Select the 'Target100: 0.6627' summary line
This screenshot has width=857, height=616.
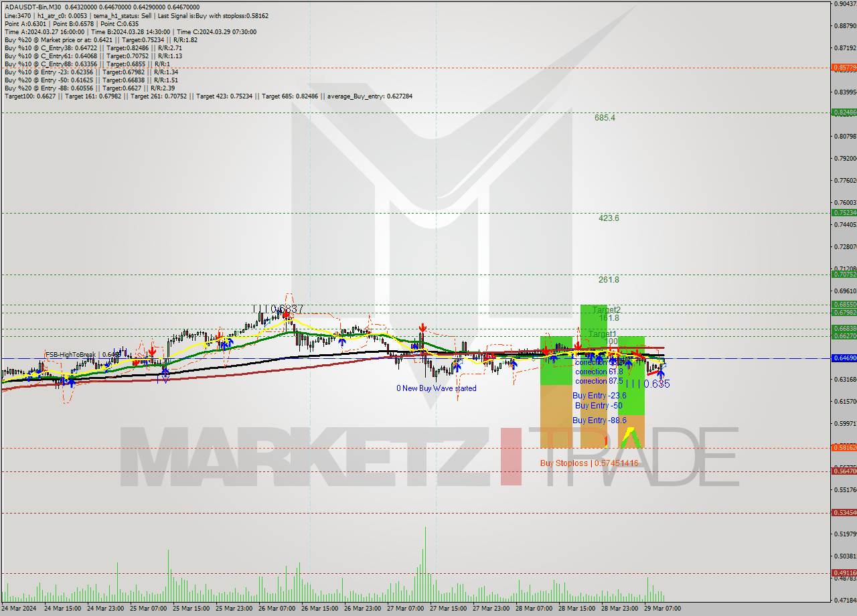(x=208, y=96)
